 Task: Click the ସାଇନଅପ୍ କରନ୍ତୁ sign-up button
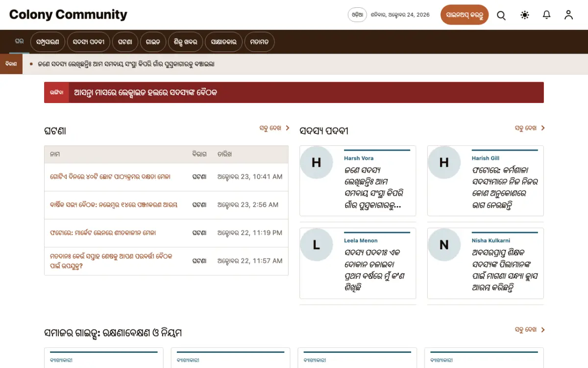465,15
